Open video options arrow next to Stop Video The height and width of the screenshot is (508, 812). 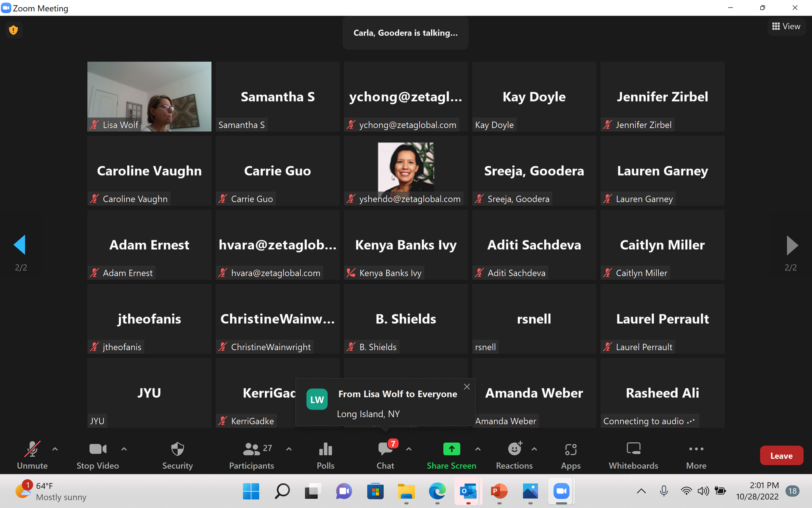pos(124,449)
